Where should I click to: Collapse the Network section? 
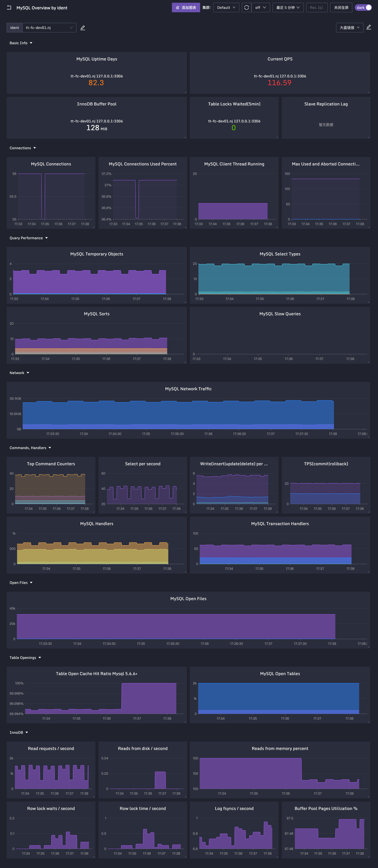click(19, 373)
